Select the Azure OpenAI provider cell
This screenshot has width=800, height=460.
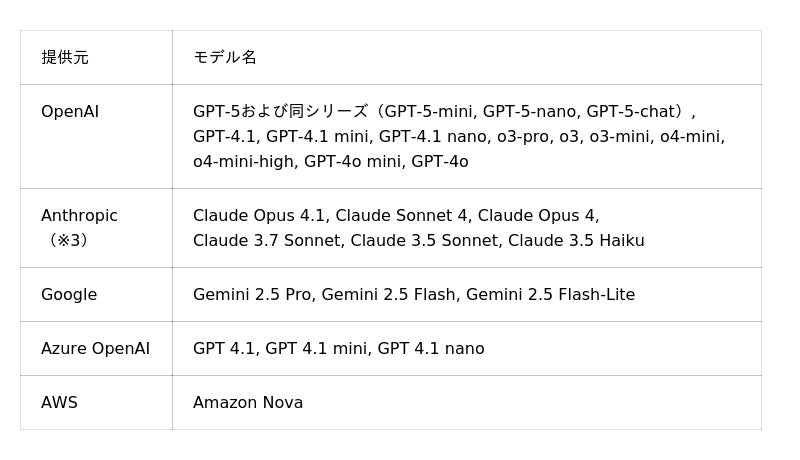coord(95,349)
